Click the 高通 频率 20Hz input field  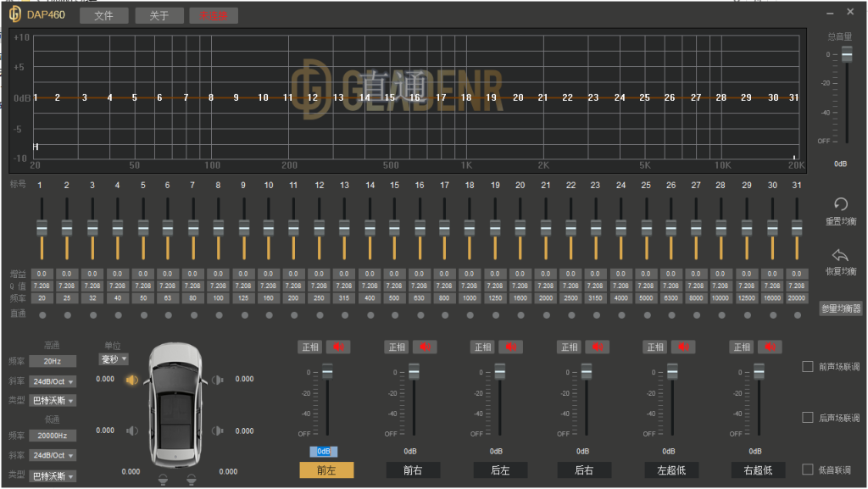53,361
